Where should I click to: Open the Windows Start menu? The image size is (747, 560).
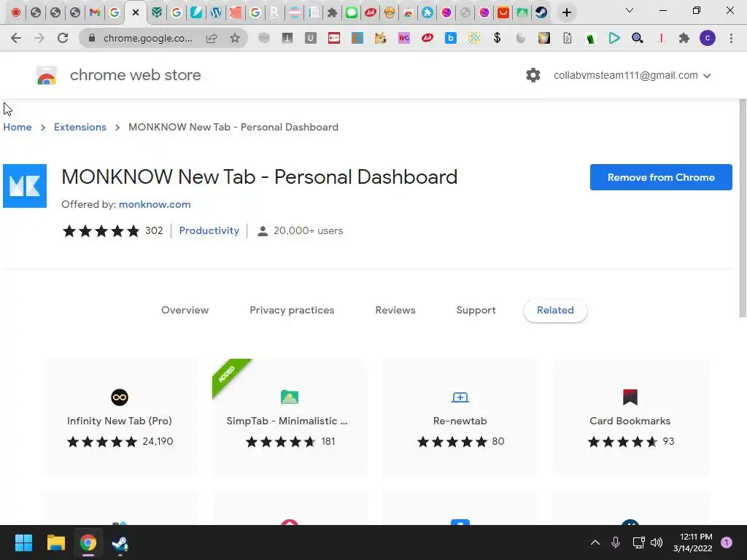tap(23, 542)
